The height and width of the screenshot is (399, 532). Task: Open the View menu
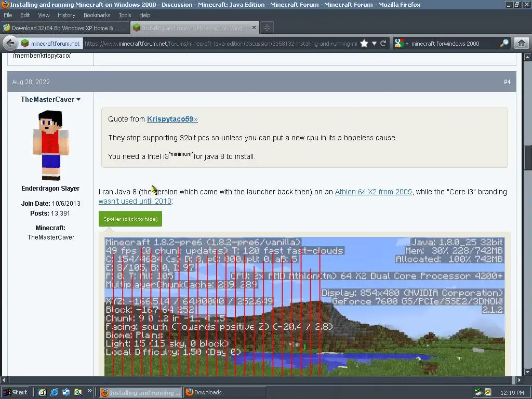tap(44, 15)
